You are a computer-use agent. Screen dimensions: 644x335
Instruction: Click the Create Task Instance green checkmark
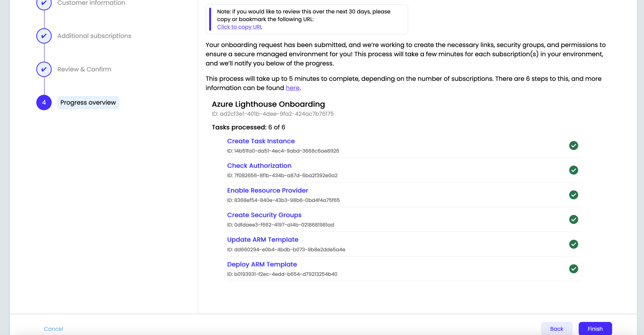573,146
